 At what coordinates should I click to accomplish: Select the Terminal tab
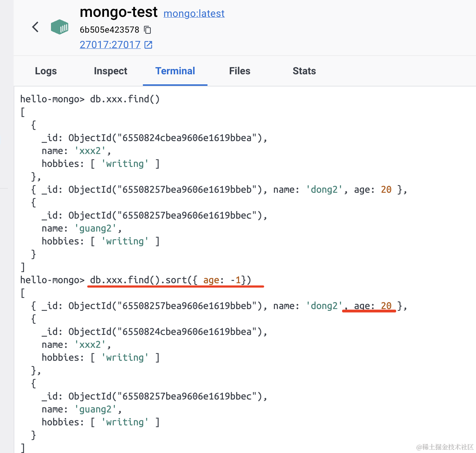(x=175, y=71)
